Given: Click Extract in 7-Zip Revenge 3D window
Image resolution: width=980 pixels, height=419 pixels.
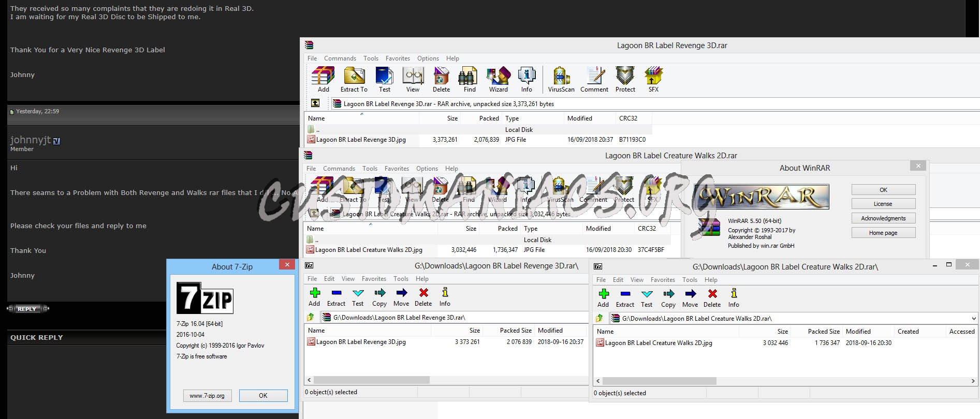Looking at the screenshot, I should point(336,297).
